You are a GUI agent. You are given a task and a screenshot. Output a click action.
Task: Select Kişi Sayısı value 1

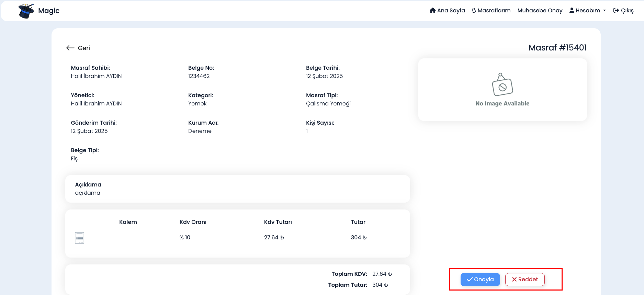click(307, 131)
